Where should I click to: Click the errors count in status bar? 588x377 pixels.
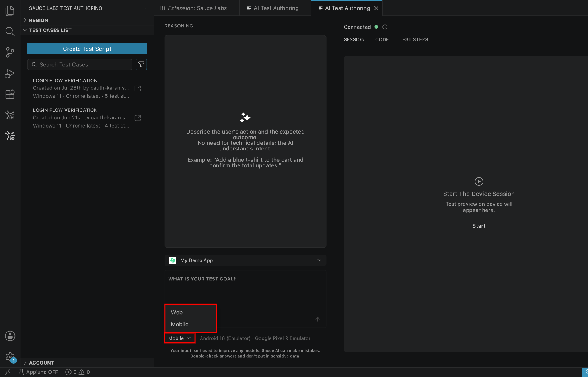(71, 372)
